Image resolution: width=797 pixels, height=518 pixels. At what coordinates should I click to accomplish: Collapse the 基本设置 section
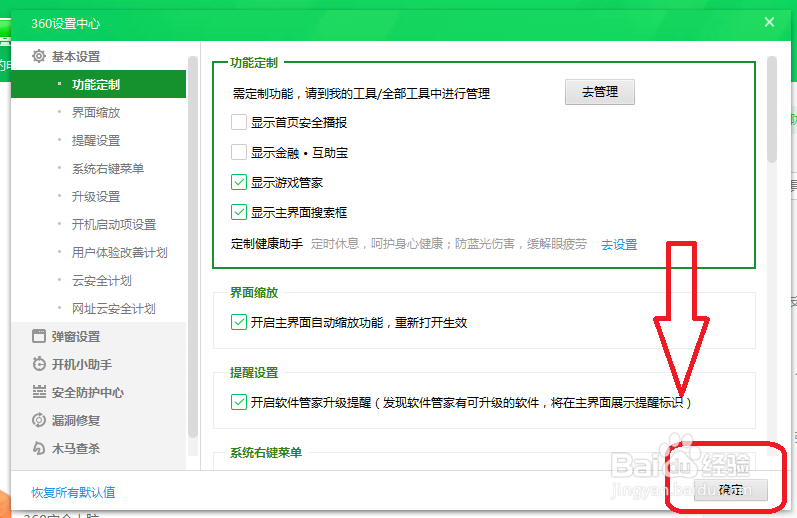(x=76, y=56)
